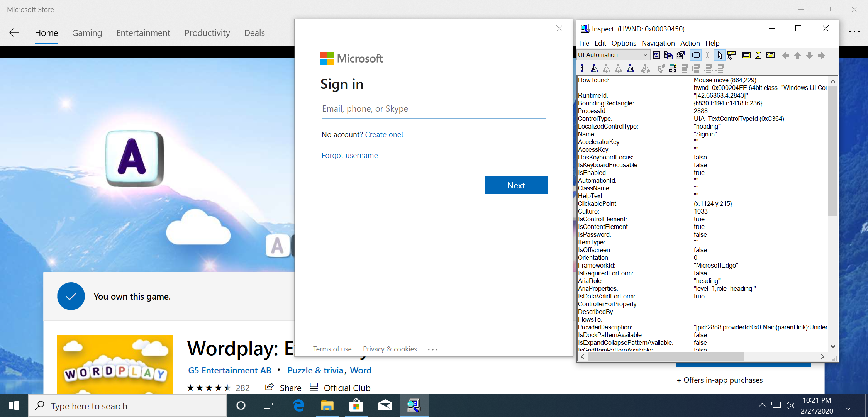Image resolution: width=868 pixels, height=417 pixels.
Task: Open the Navigation menu in Inspect
Action: (x=658, y=43)
